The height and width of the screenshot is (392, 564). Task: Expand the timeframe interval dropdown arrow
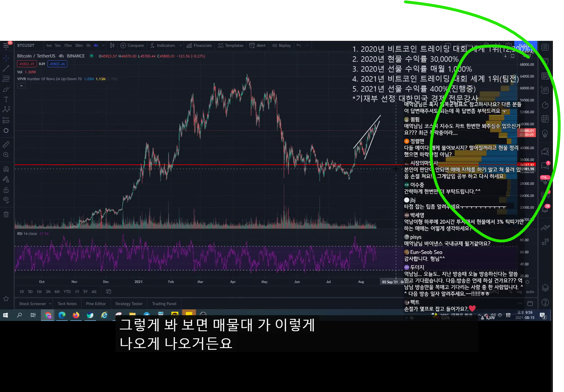pos(103,45)
